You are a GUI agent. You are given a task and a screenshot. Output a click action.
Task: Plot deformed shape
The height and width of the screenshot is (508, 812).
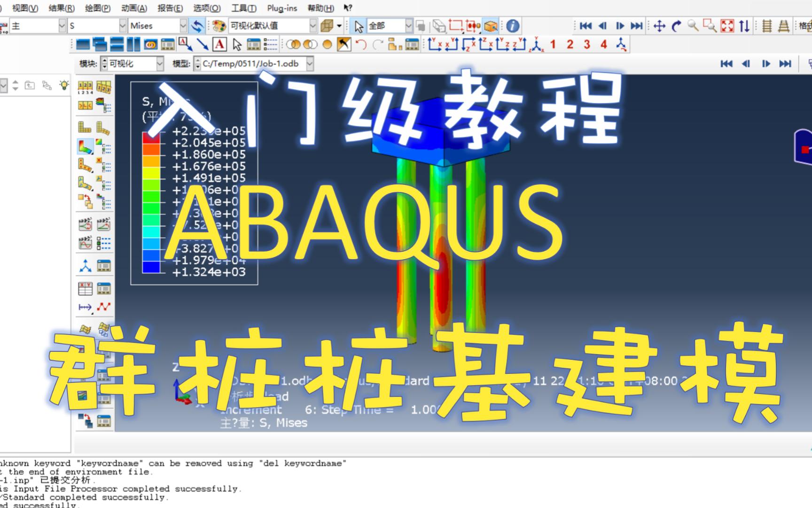click(103, 127)
